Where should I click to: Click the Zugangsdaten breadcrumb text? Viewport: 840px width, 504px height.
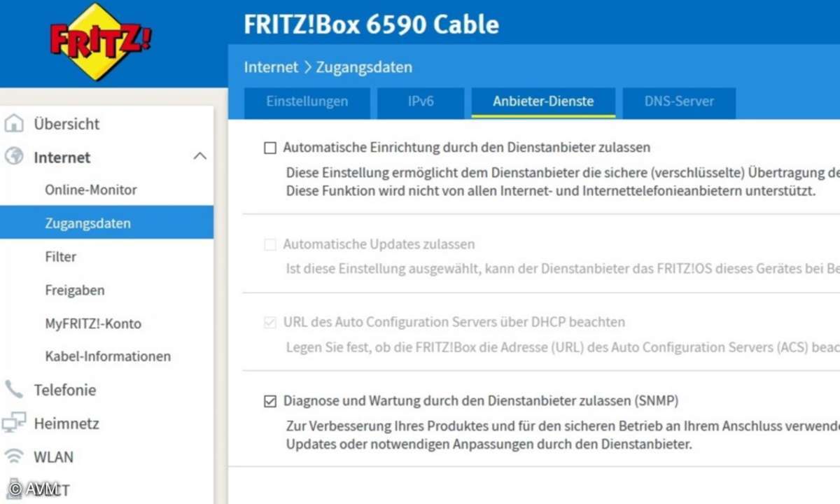tap(364, 67)
